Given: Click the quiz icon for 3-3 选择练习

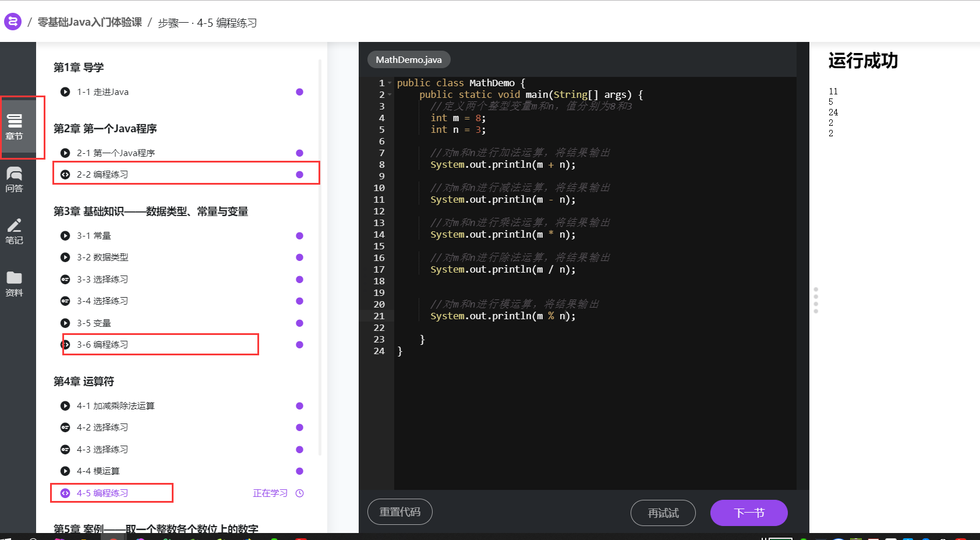Looking at the screenshot, I should [65, 280].
